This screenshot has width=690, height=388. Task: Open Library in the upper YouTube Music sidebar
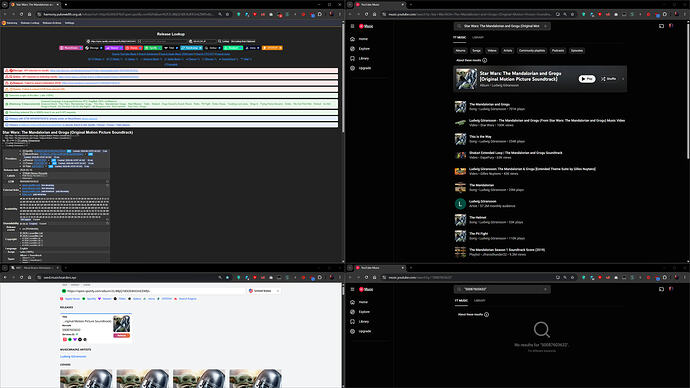(x=363, y=58)
